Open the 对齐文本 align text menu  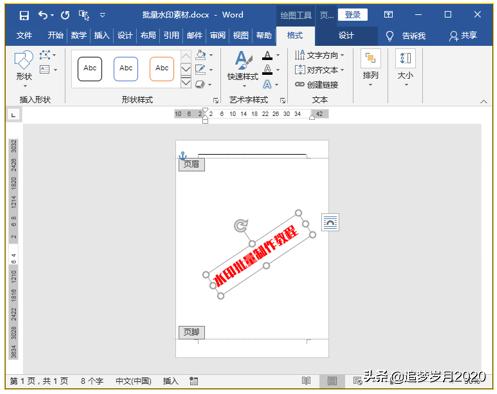pyautogui.click(x=319, y=70)
